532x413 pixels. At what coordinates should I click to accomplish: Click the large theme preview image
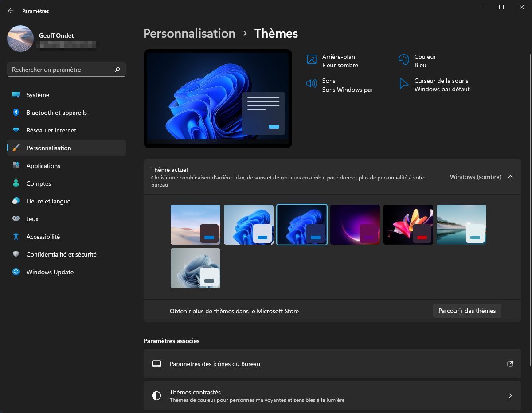coord(218,98)
